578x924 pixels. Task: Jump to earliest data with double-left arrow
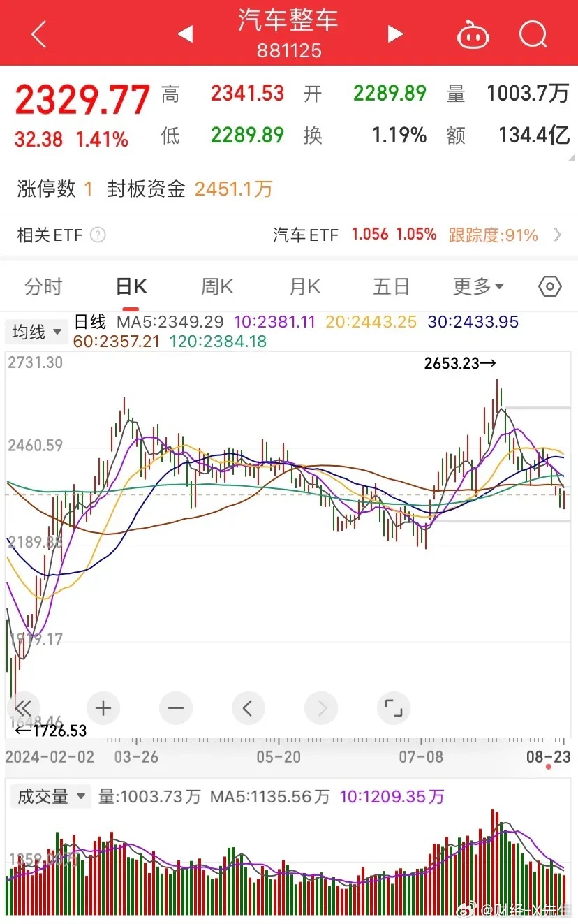click(24, 708)
